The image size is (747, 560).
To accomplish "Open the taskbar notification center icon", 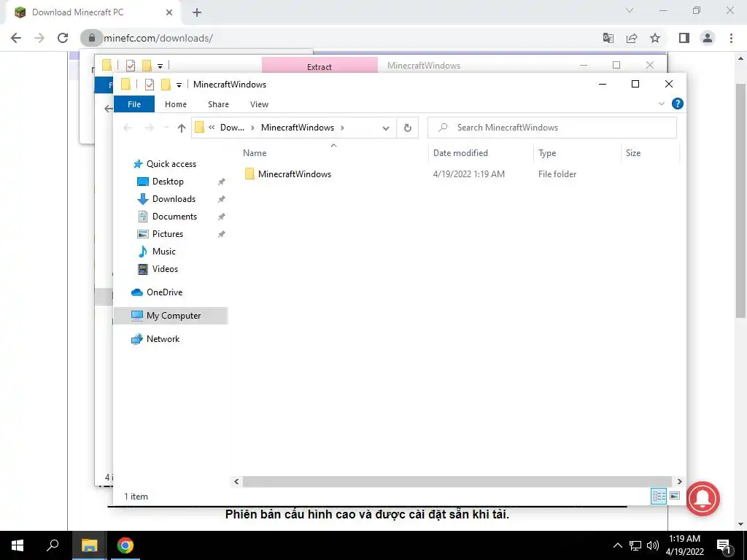I will [x=724, y=545].
